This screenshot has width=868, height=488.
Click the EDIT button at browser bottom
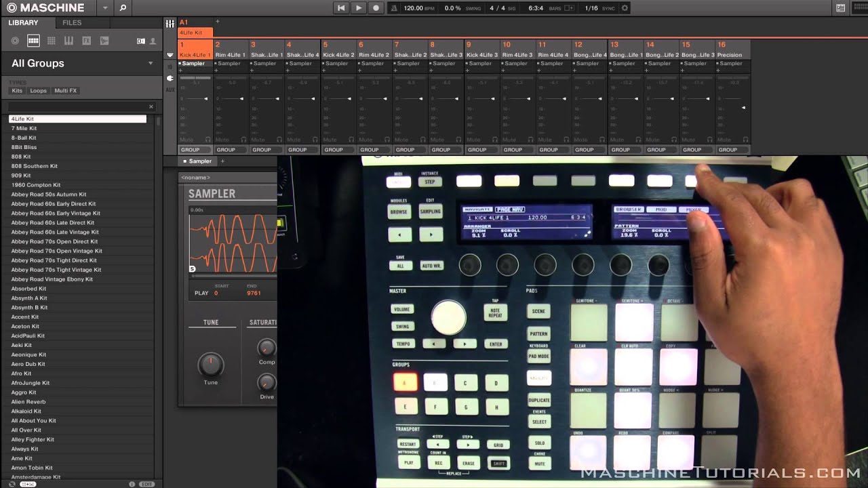146,484
